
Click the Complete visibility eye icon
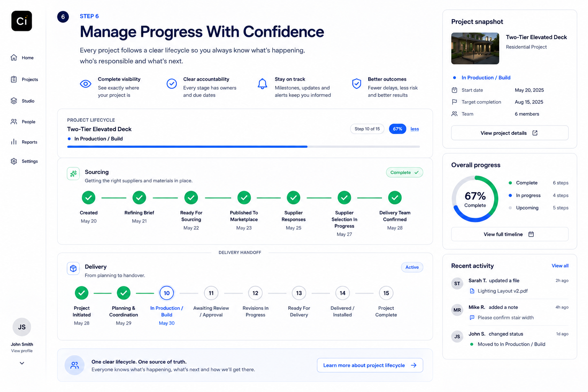point(85,83)
